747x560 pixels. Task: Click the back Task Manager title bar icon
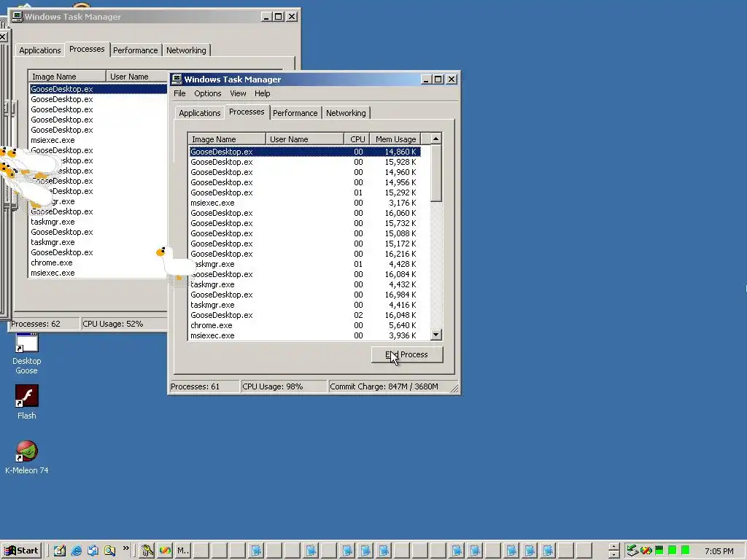(18, 17)
